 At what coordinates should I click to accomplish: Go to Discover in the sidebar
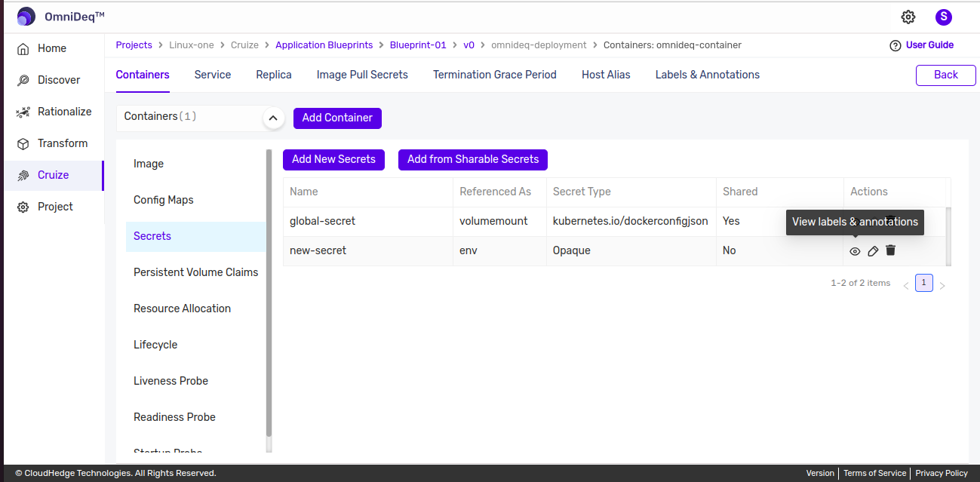click(59, 80)
